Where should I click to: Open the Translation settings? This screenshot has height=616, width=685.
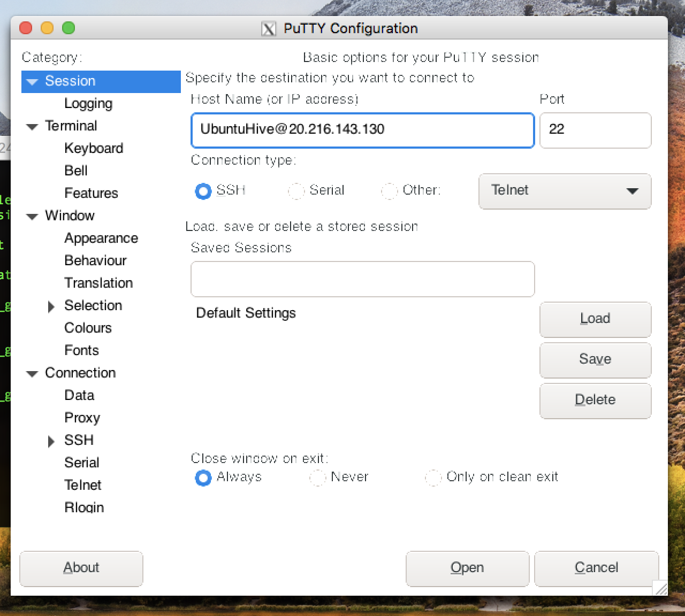coord(98,283)
